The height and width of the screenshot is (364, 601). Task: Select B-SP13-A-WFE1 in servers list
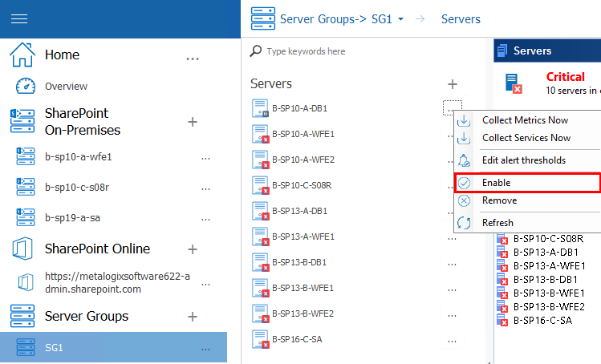tap(303, 237)
